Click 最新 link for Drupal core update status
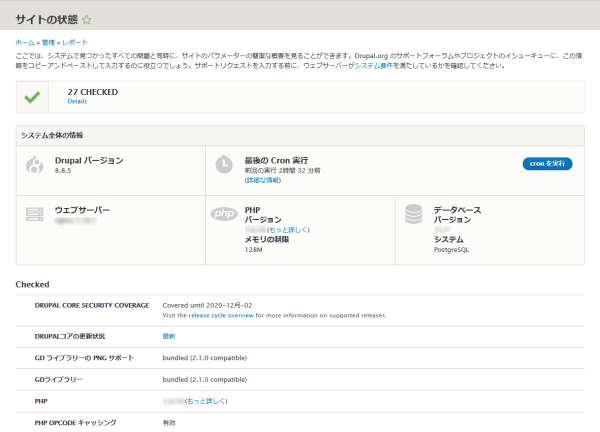Viewport: 600px width, 432px height. point(168,337)
